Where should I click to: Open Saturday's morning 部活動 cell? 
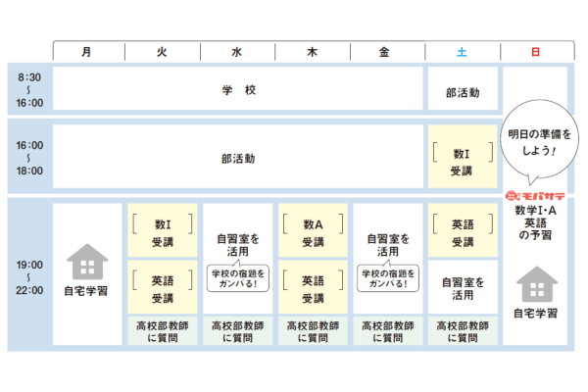[x=462, y=92]
